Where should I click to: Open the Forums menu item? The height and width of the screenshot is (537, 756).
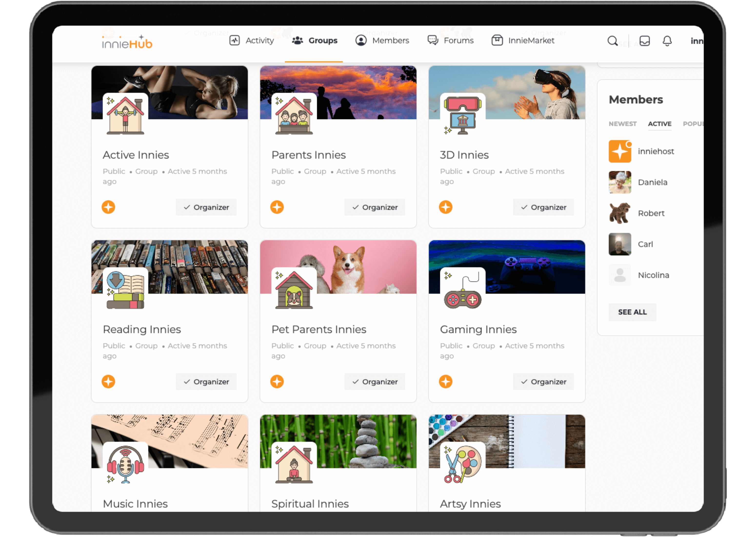click(x=450, y=40)
